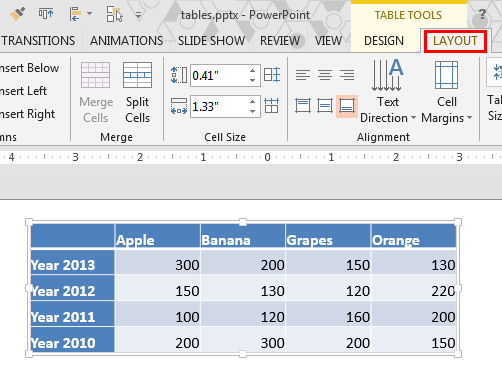Go to the VIEW tab

pyautogui.click(x=328, y=41)
